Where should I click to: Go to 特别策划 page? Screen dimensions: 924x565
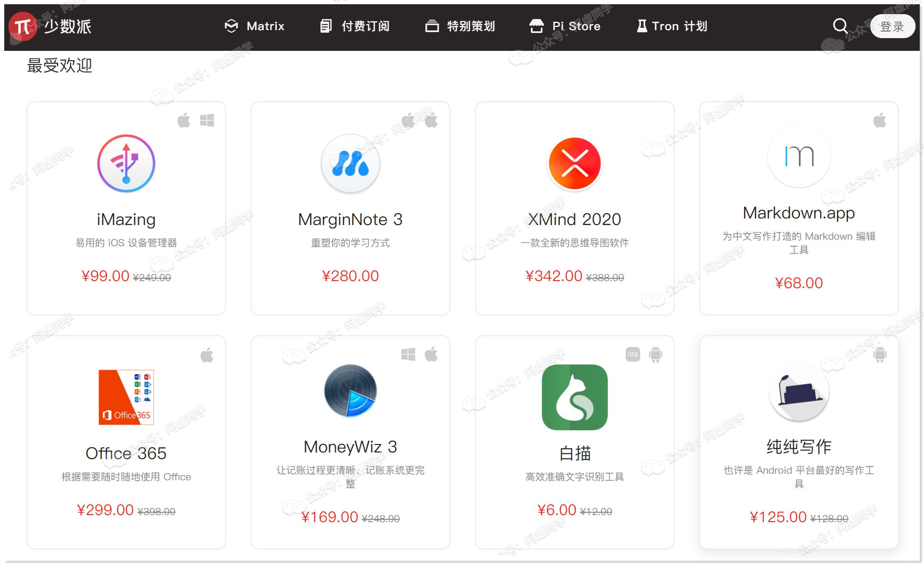point(460,26)
